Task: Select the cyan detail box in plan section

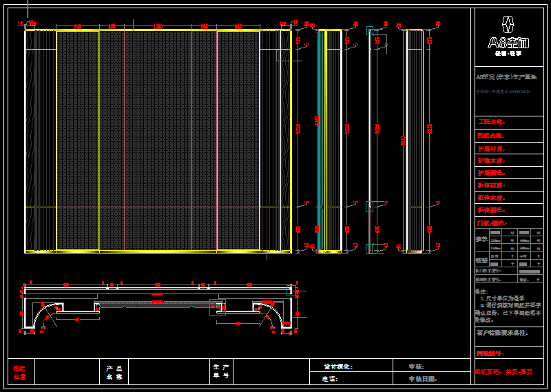Action: [218, 307]
